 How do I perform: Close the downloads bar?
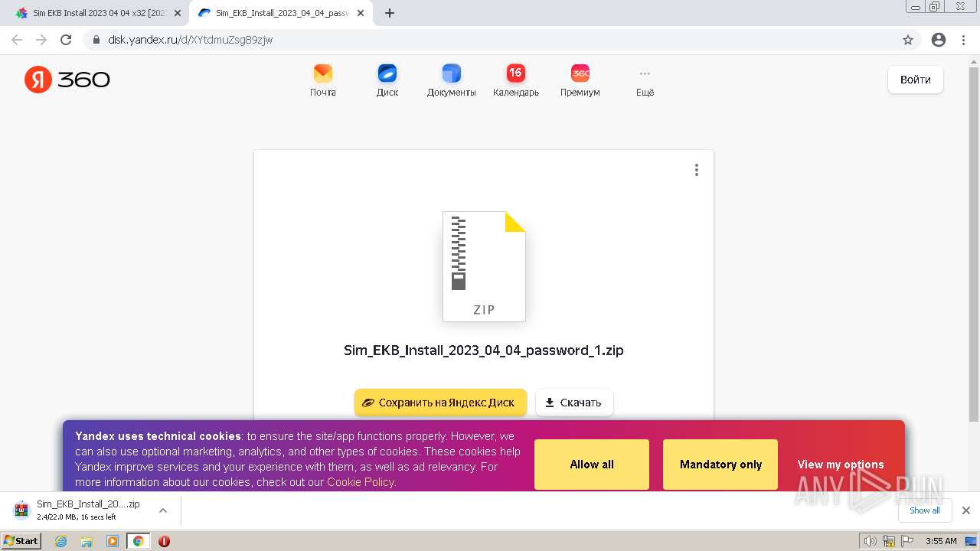click(x=966, y=510)
